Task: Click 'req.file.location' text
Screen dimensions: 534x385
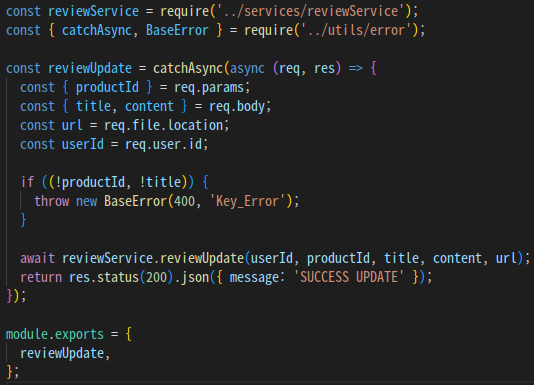Action: click(163, 125)
